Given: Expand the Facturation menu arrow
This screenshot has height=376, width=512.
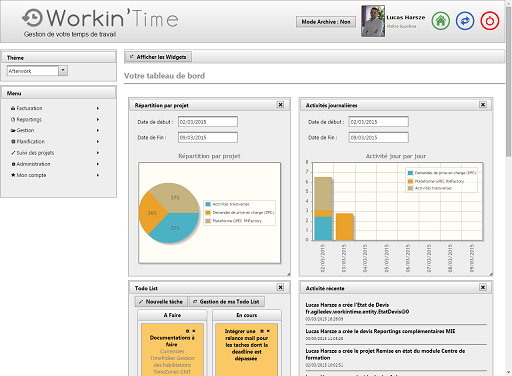Looking at the screenshot, I should 98,108.
